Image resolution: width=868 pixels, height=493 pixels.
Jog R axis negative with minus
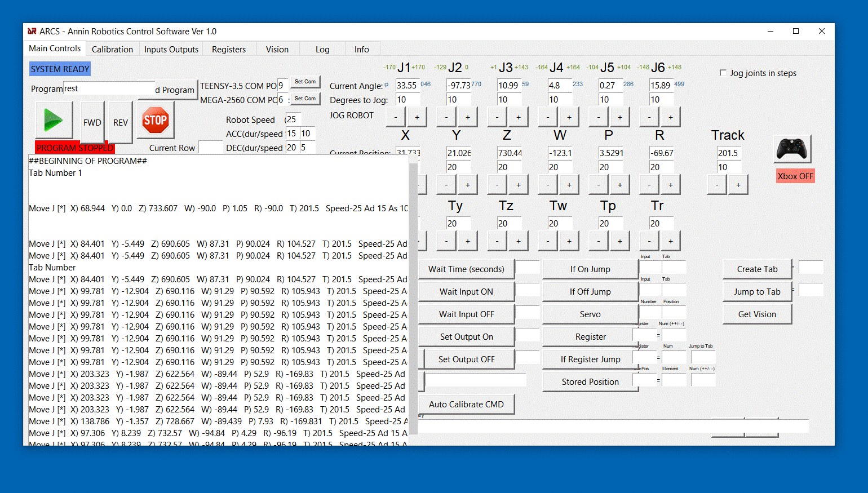tap(649, 185)
